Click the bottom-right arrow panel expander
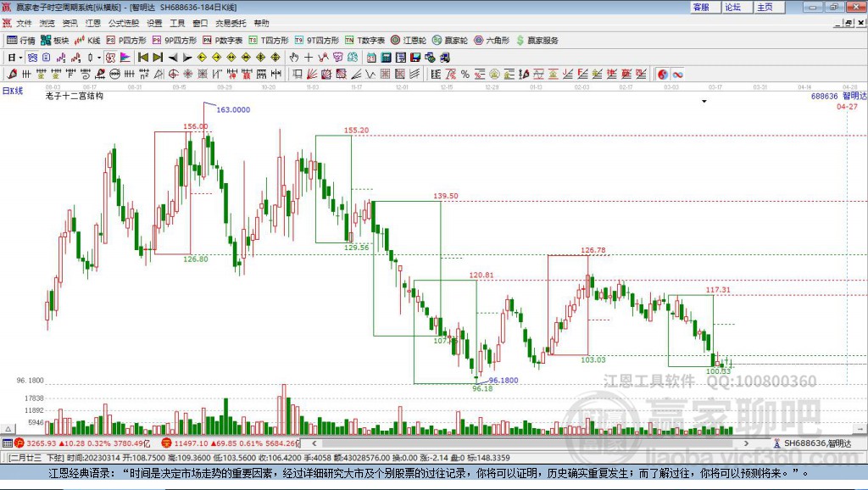This screenshot has width=868, height=490. [x=860, y=429]
